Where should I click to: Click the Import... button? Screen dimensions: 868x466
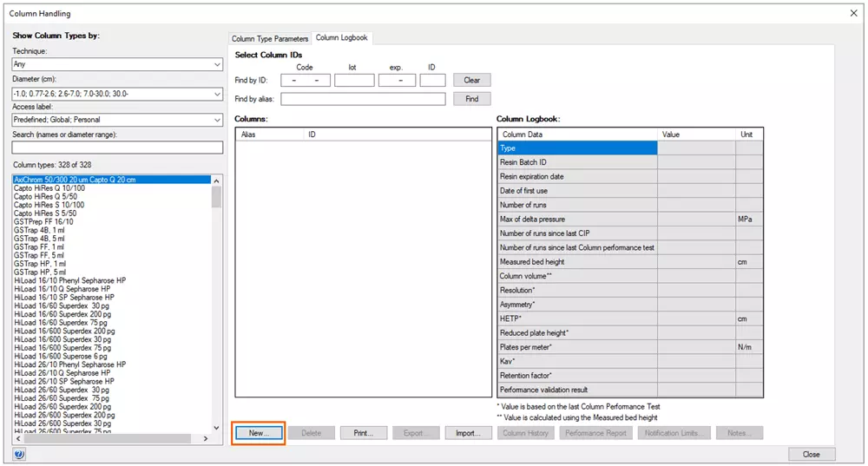[468, 432]
